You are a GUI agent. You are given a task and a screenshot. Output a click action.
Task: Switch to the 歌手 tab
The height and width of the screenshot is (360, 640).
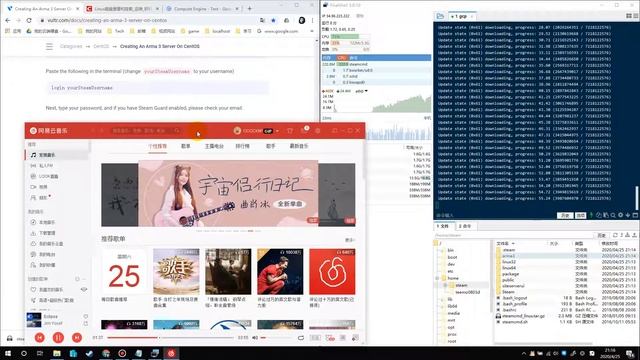click(271, 146)
